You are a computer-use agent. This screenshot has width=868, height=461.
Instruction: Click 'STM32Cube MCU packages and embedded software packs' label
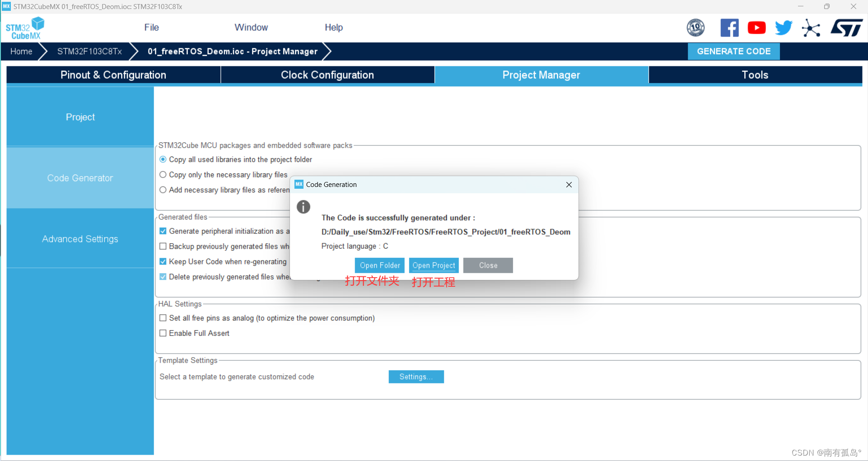click(x=255, y=145)
